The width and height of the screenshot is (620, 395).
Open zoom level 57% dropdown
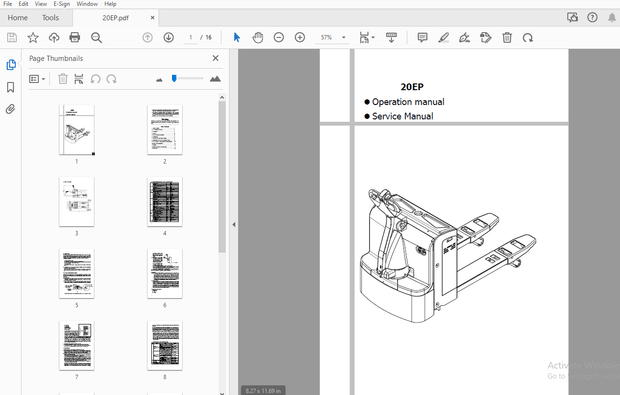(x=344, y=38)
